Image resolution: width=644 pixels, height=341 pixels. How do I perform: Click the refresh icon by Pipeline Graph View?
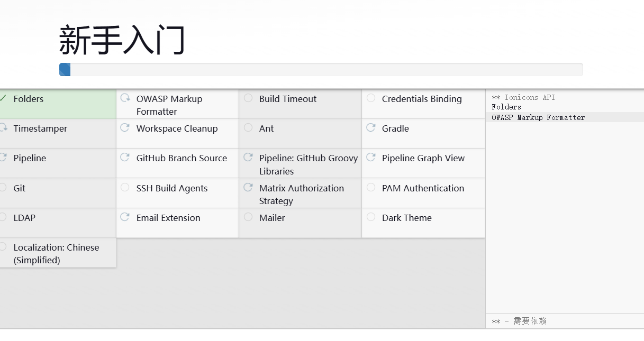371,157
